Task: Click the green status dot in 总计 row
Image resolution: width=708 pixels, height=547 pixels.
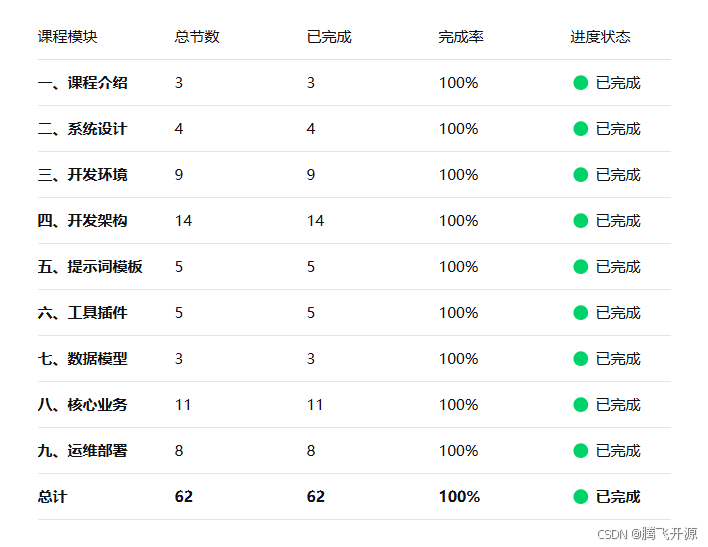Action: pos(580,496)
